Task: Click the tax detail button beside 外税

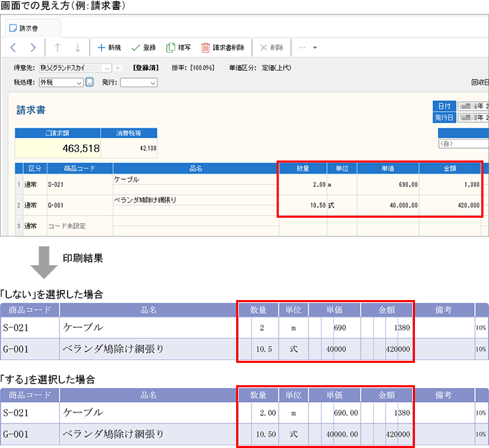Action: tap(89, 82)
